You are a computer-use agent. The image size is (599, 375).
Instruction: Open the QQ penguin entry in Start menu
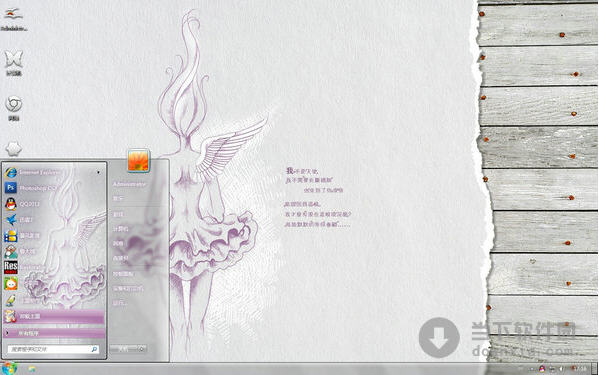53,204
